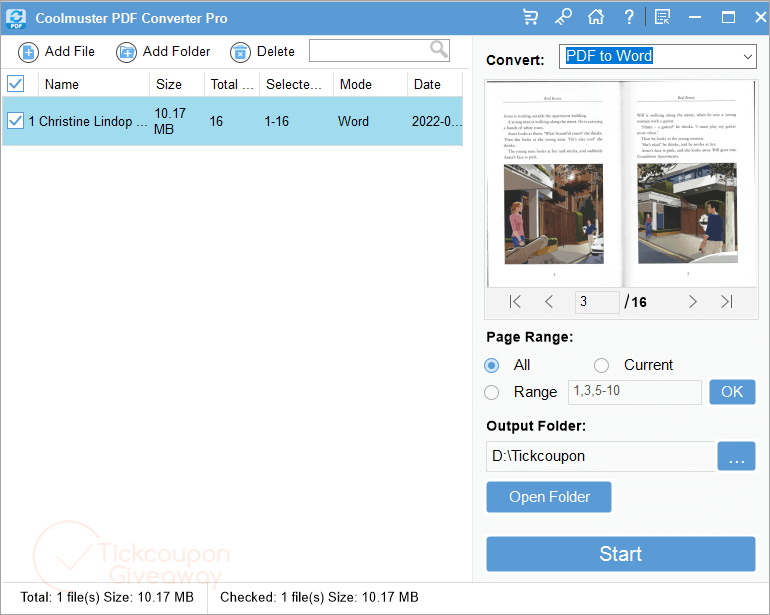Toggle the select-all header checkbox
The height and width of the screenshot is (615, 770).
point(16,84)
